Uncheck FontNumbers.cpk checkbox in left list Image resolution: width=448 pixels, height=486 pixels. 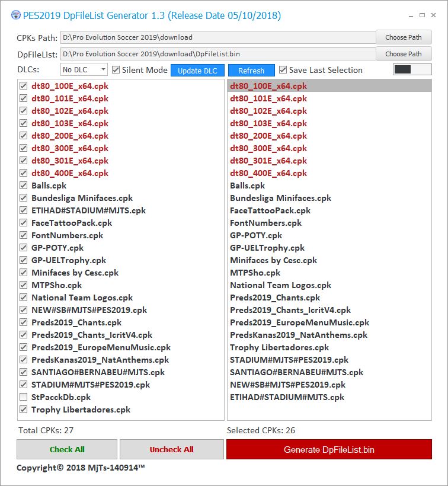pyautogui.click(x=23, y=235)
